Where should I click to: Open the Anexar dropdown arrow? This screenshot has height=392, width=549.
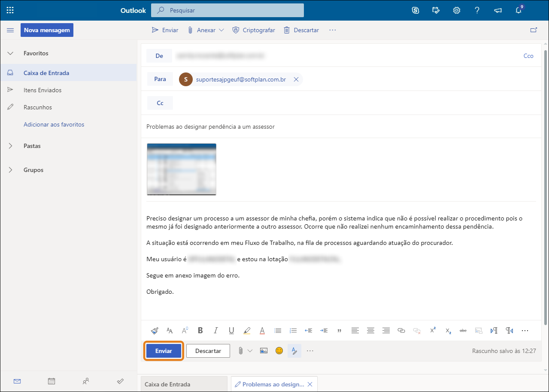point(221,30)
